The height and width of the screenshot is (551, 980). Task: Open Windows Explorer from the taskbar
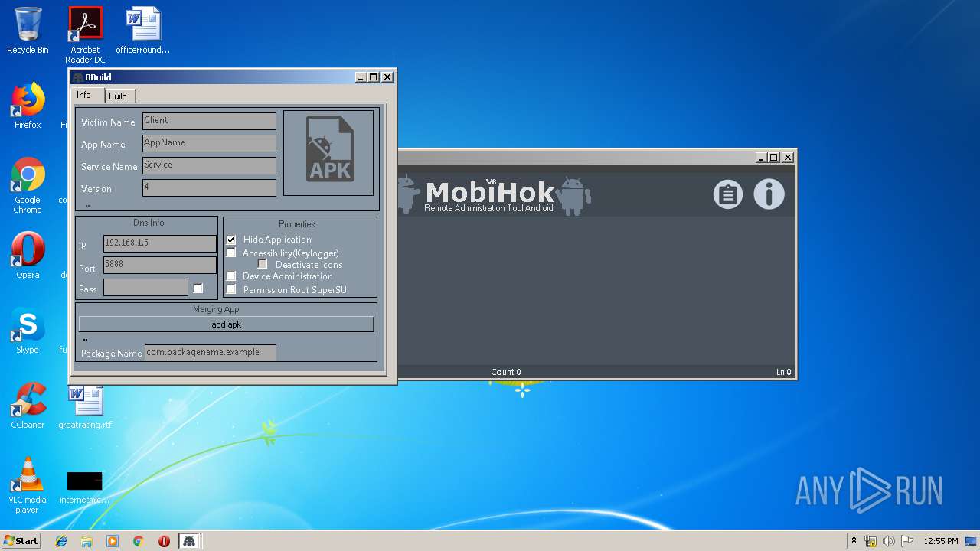pyautogui.click(x=87, y=541)
